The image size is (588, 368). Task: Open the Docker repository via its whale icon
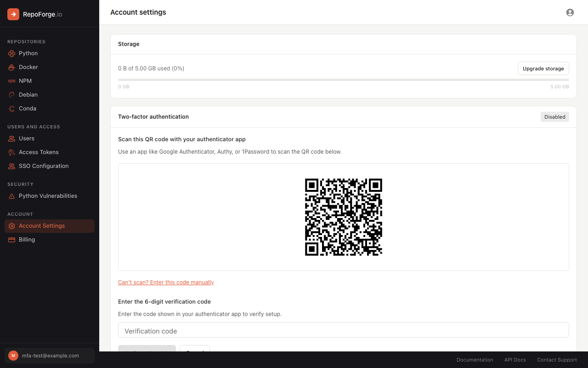11,67
